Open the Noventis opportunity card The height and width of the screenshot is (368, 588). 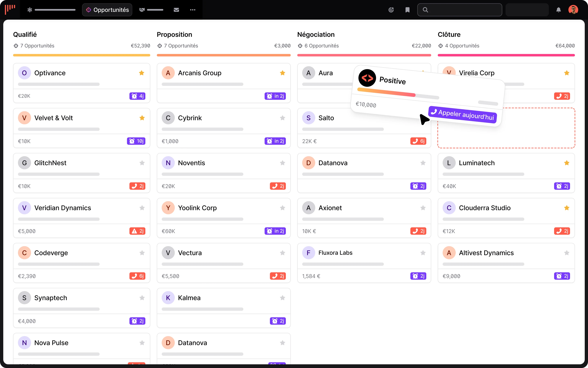click(x=224, y=173)
